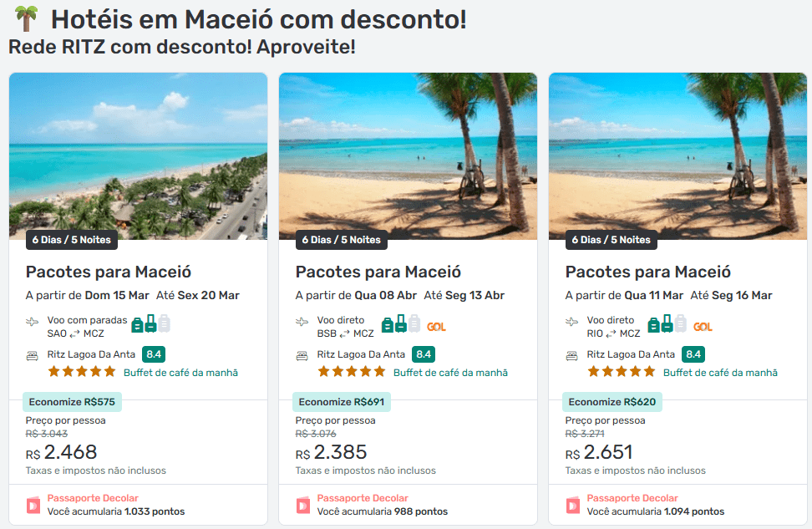Click 'Buffet de café da manhã' in the SAO package

(180, 373)
